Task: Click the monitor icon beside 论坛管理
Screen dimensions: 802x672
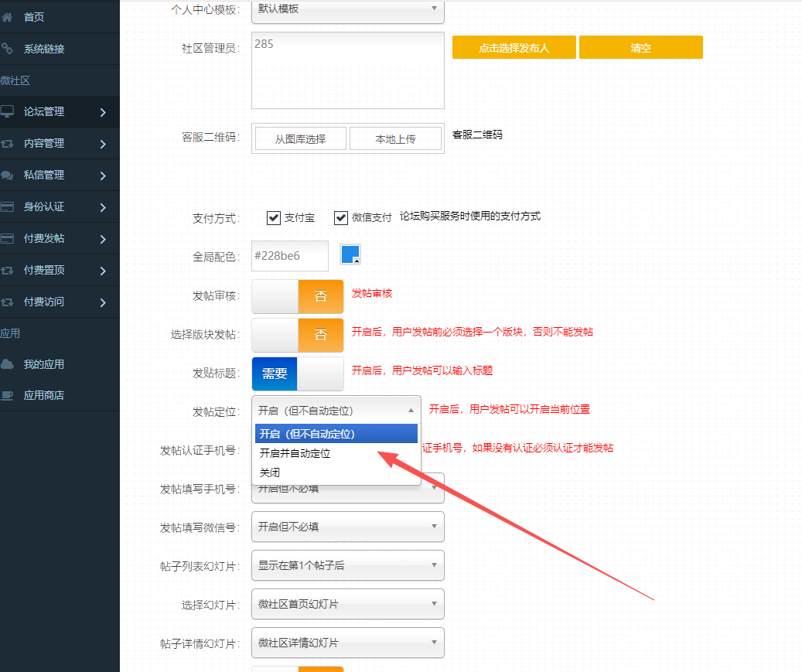Action: pyautogui.click(x=8, y=111)
